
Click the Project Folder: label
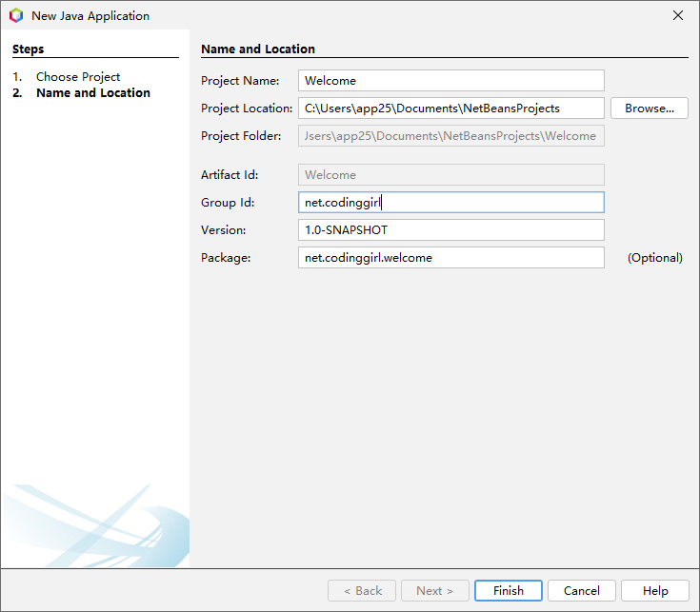coord(241,136)
